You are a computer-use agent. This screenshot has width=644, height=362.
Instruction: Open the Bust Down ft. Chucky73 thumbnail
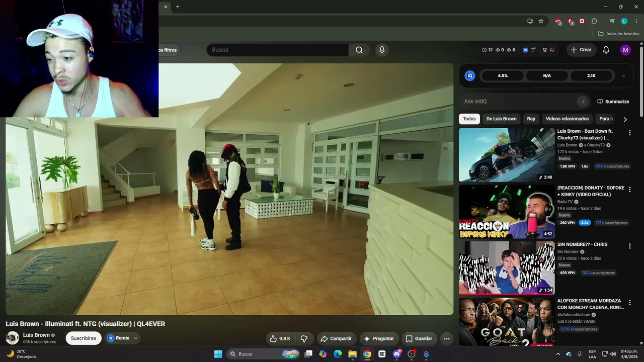(x=507, y=155)
